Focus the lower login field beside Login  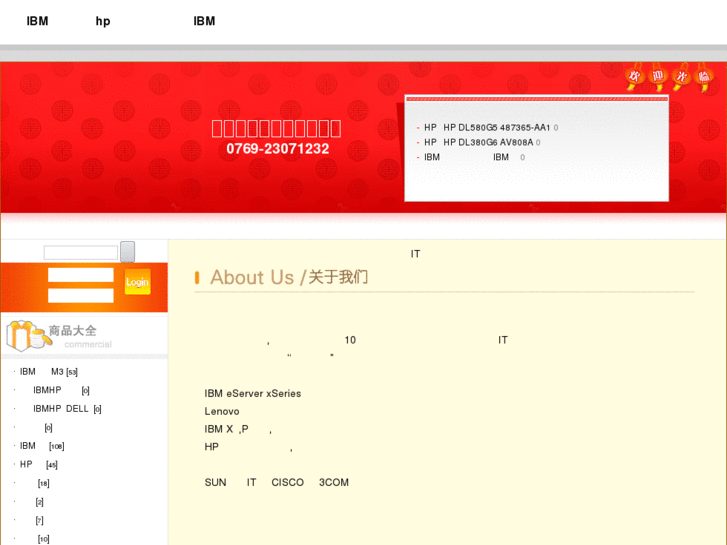pos(81,295)
